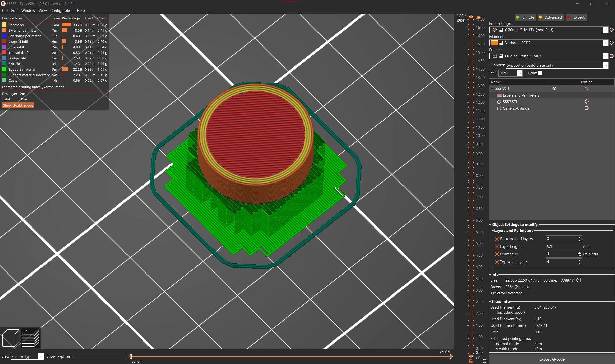Open print settings detailed configuration gear
This screenshot has width=615, height=364.
click(x=612, y=30)
